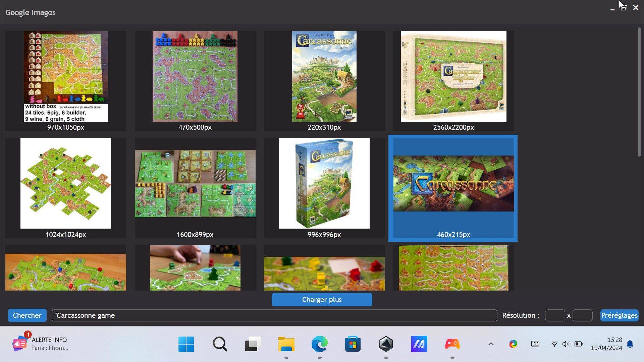The height and width of the screenshot is (362, 644).
Task: Launch File Explorer from the taskbar
Action: pyautogui.click(x=286, y=344)
